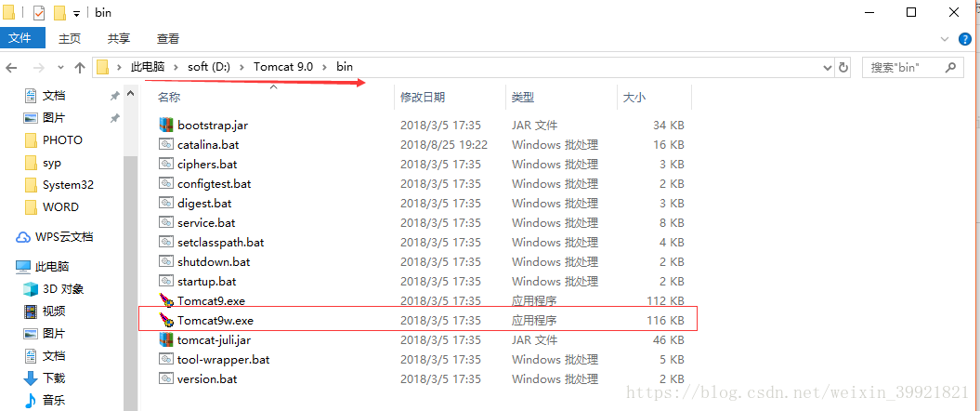
Task: Sort files by the 名称 column header
Action: click(169, 97)
